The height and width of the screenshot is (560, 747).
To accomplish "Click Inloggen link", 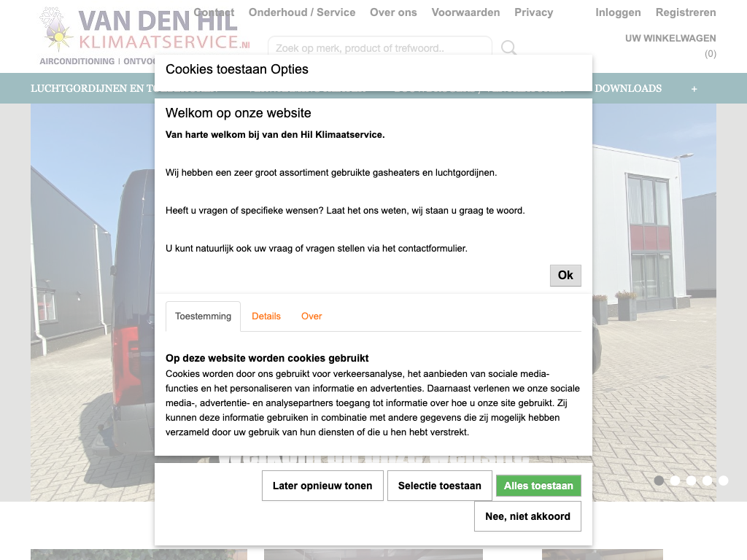I will click(x=618, y=12).
